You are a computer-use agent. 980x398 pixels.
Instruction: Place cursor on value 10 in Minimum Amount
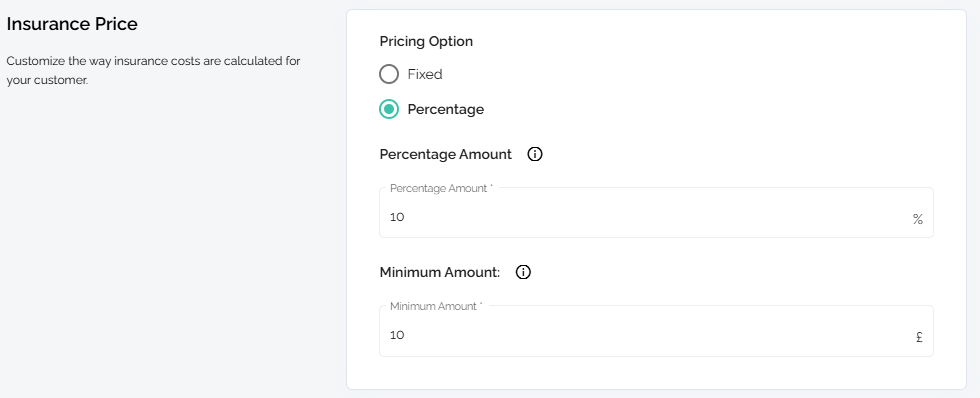tap(397, 335)
